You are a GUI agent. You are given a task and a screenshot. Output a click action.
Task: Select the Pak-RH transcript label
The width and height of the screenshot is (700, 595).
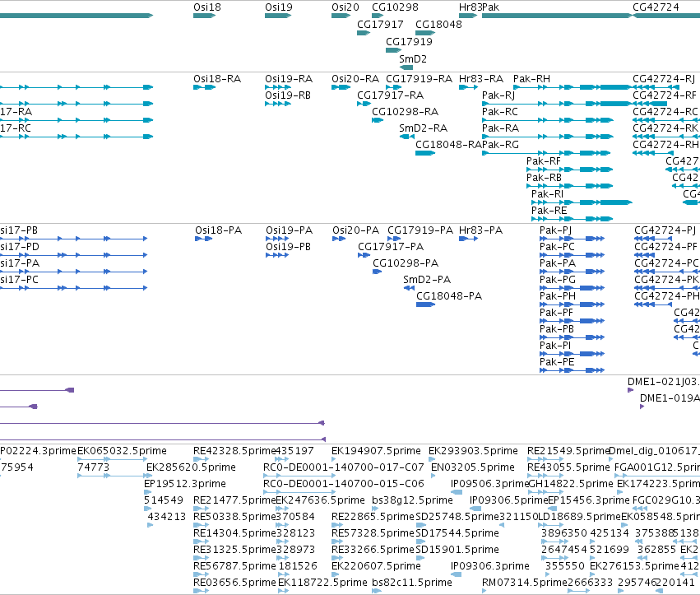pyautogui.click(x=531, y=79)
